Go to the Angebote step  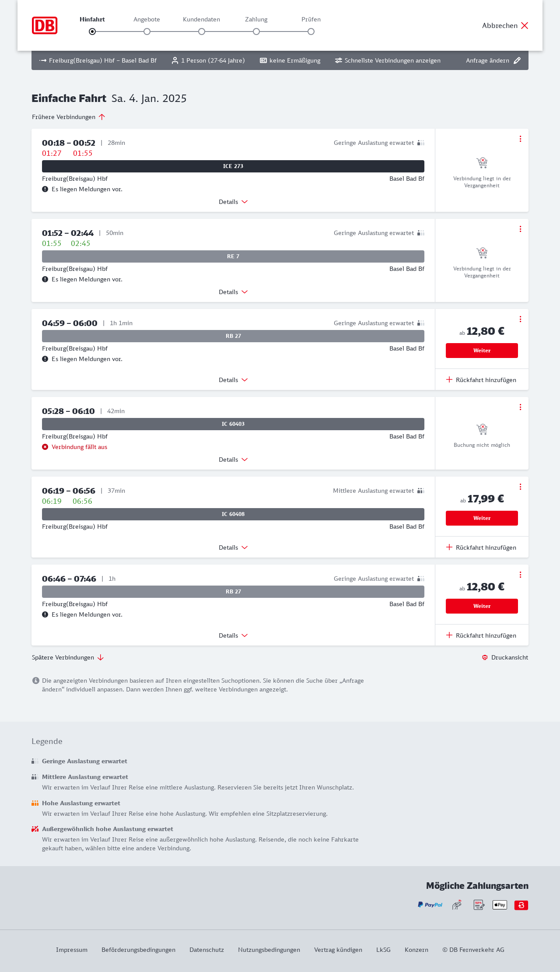[x=147, y=31]
